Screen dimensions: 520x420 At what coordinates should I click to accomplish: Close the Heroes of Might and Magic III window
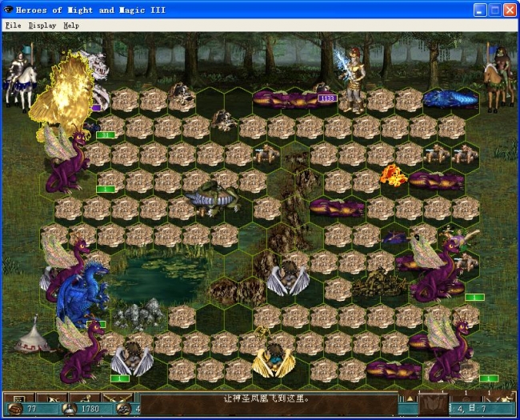(x=510, y=10)
